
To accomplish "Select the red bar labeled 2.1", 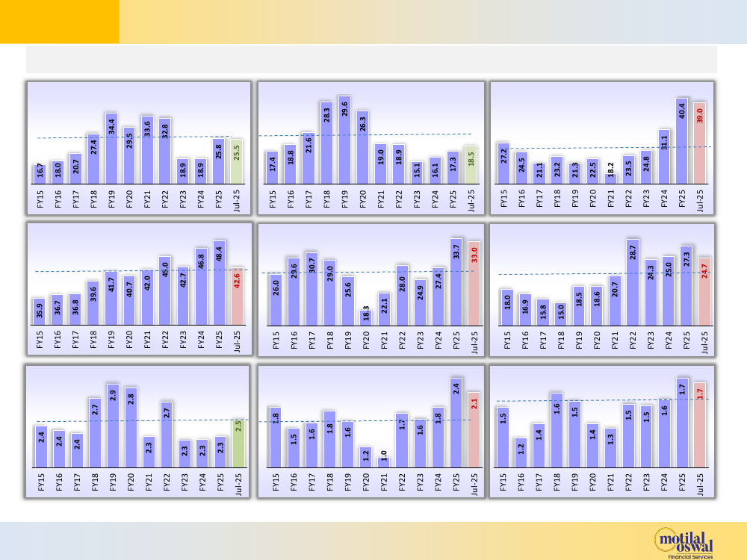I will [x=474, y=429].
